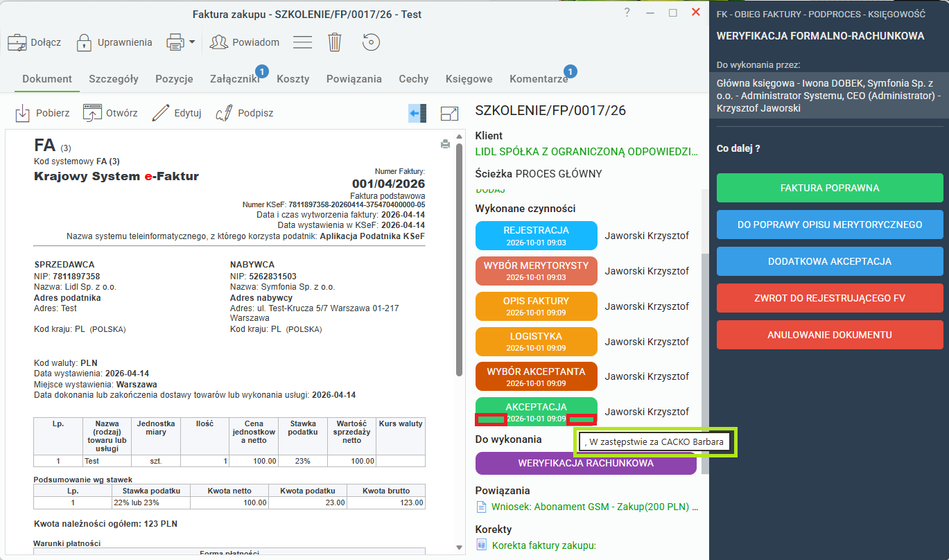The height and width of the screenshot is (560, 949).
Task: Click the Powiadom people icon
Action: 219,42
